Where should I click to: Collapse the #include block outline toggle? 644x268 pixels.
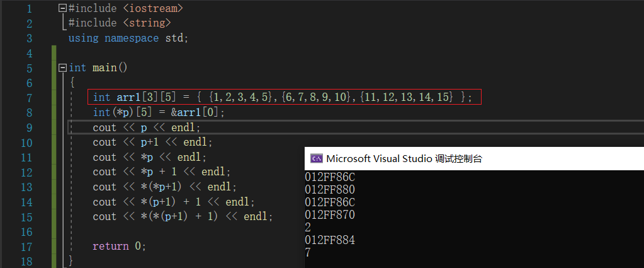tap(62, 8)
